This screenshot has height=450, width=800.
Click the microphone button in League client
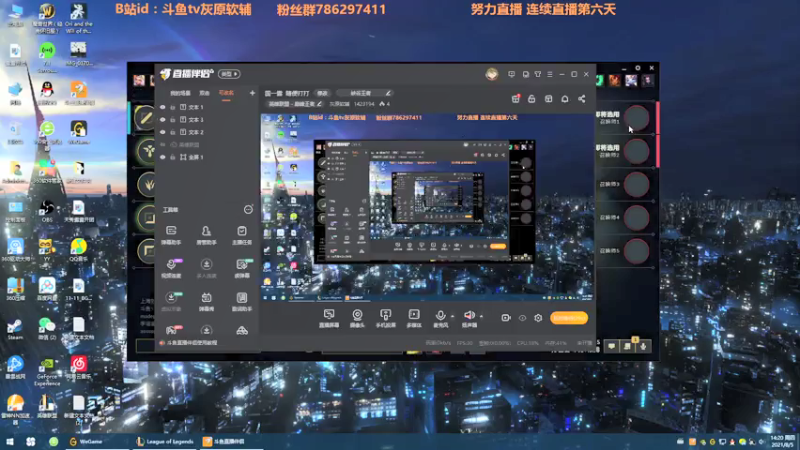pyautogui.click(x=643, y=346)
